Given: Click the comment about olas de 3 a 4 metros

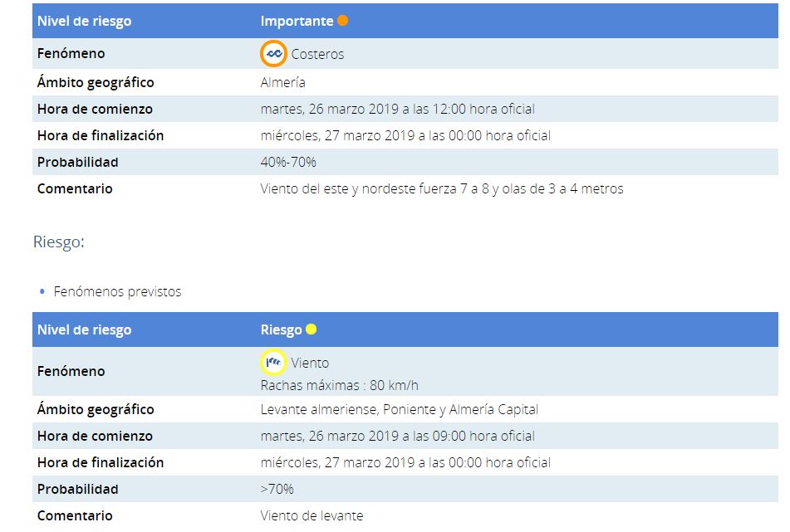Looking at the screenshot, I should (442, 188).
